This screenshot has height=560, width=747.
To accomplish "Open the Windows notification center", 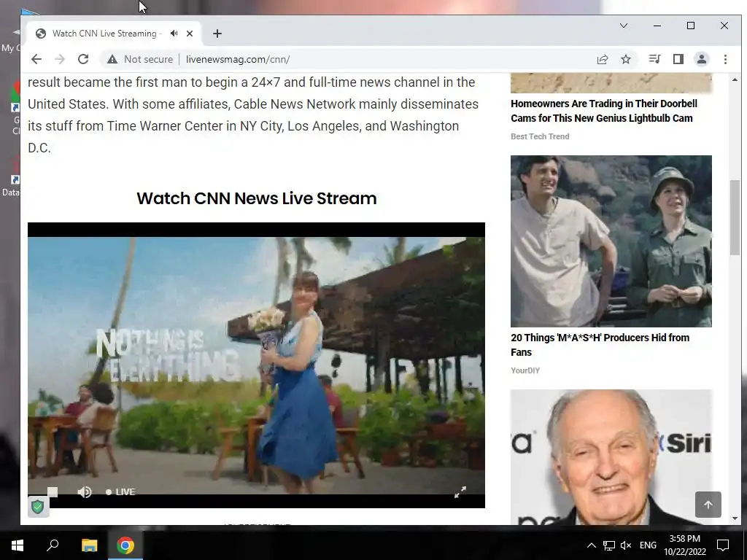I will [723, 545].
